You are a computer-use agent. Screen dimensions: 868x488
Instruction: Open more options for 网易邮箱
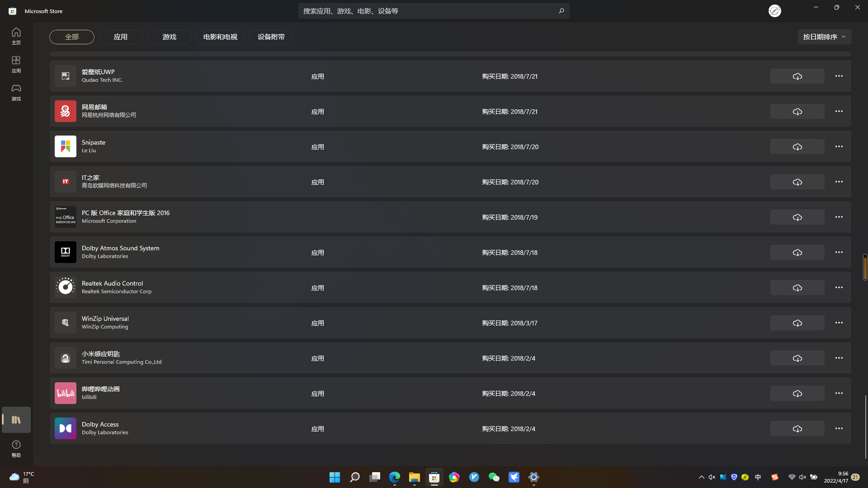tap(839, 112)
